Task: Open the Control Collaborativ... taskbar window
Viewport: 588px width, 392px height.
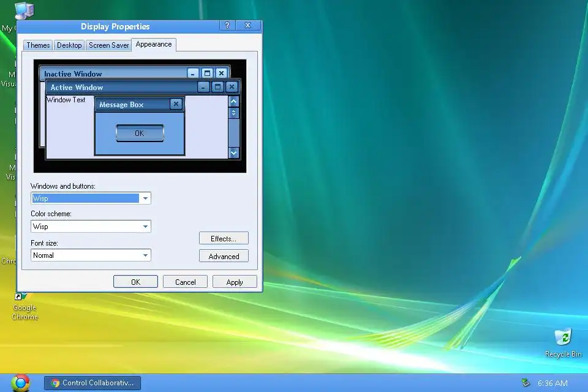Action: pos(92,383)
